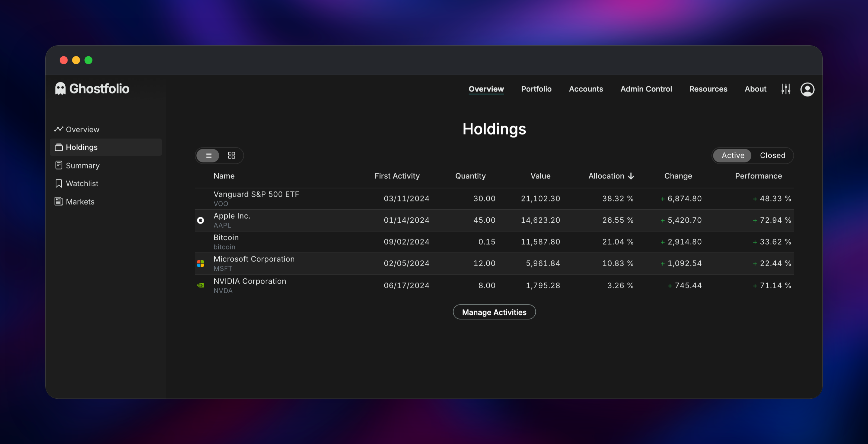This screenshot has width=868, height=444.
Task: Open the Portfolio navigation tab
Action: click(537, 89)
